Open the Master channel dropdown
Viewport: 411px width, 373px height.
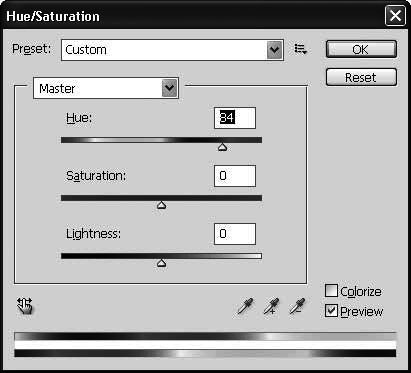tap(106, 88)
